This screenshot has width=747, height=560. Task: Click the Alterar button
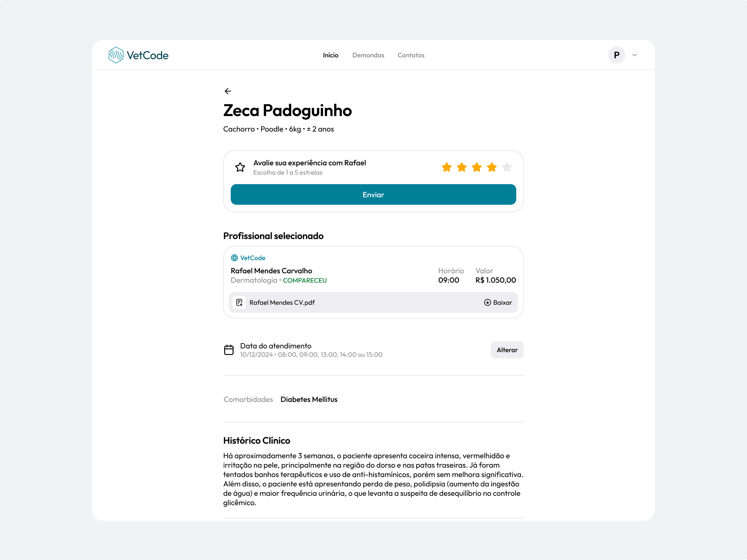coord(507,350)
